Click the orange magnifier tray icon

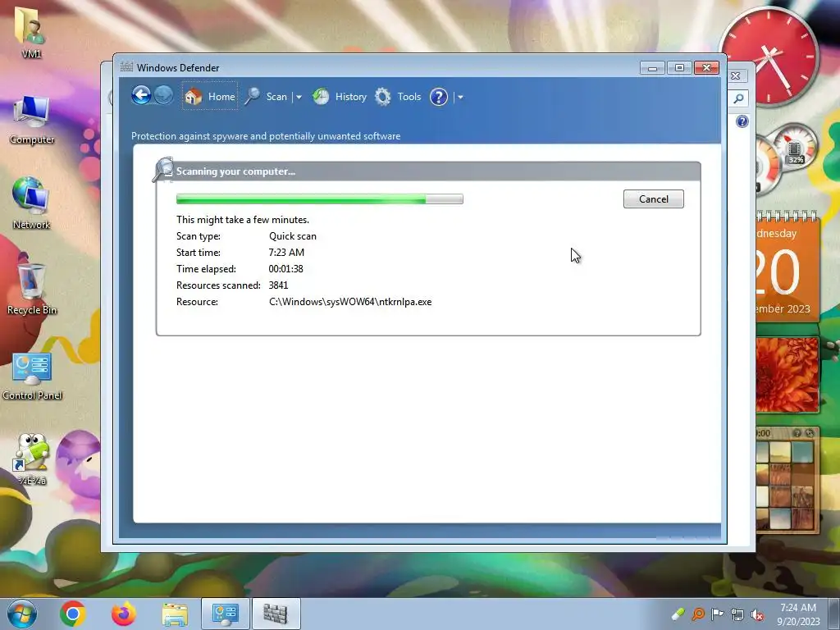tap(698, 614)
